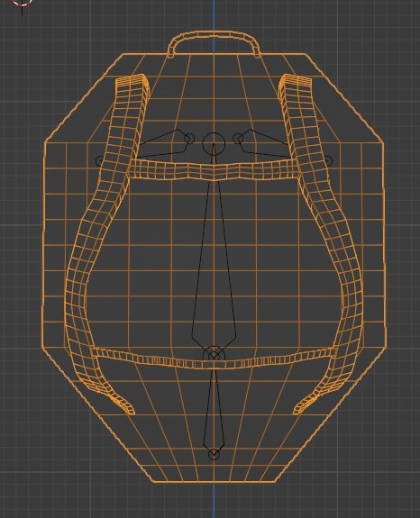
Task: Click the middle joint circle on the waist strap
Action: coord(214,356)
